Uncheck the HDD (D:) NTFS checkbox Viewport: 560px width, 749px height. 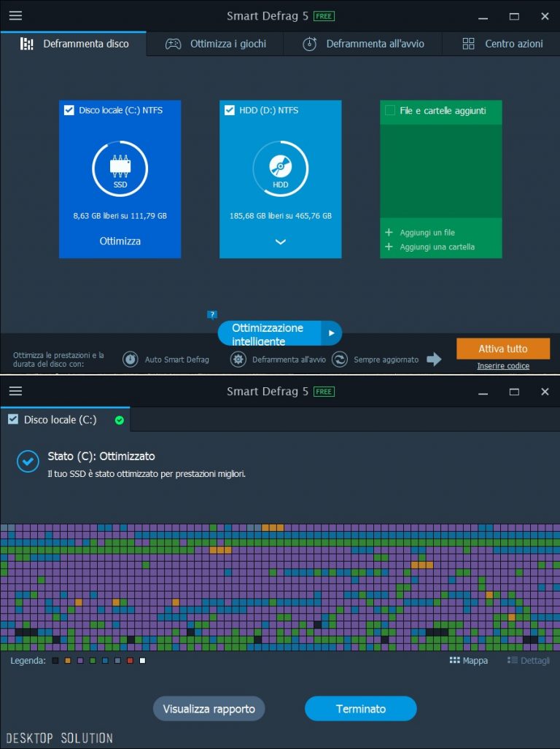(x=230, y=110)
